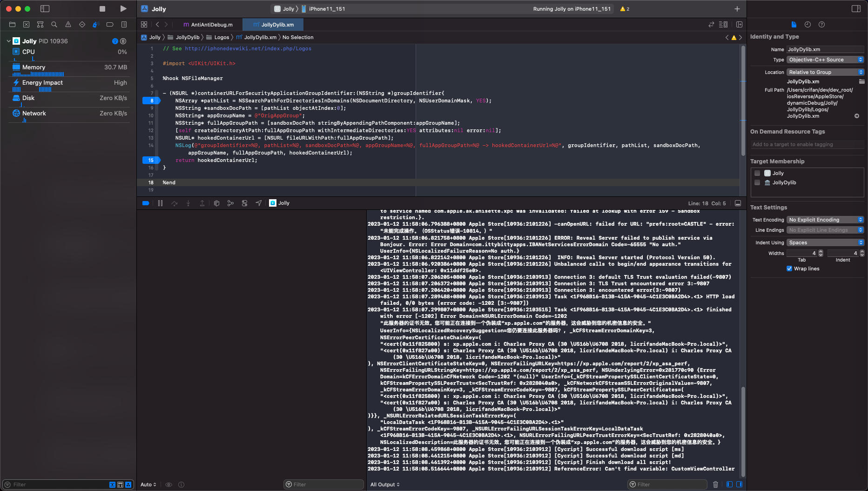Select the JollyDylib.xm tab
Image resolution: width=868 pixels, height=491 pixels.
pyautogui.click(x=274, y=25)
